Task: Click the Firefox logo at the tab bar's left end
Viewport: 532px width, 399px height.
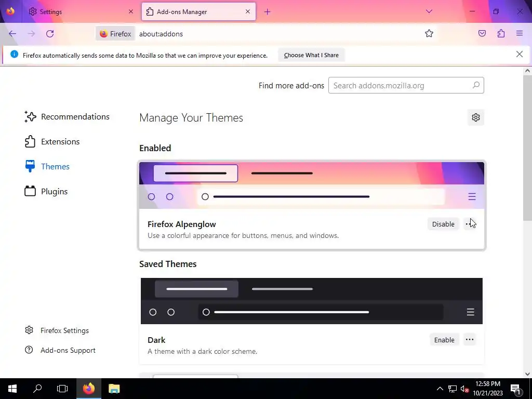Action: tap(10, 11)
